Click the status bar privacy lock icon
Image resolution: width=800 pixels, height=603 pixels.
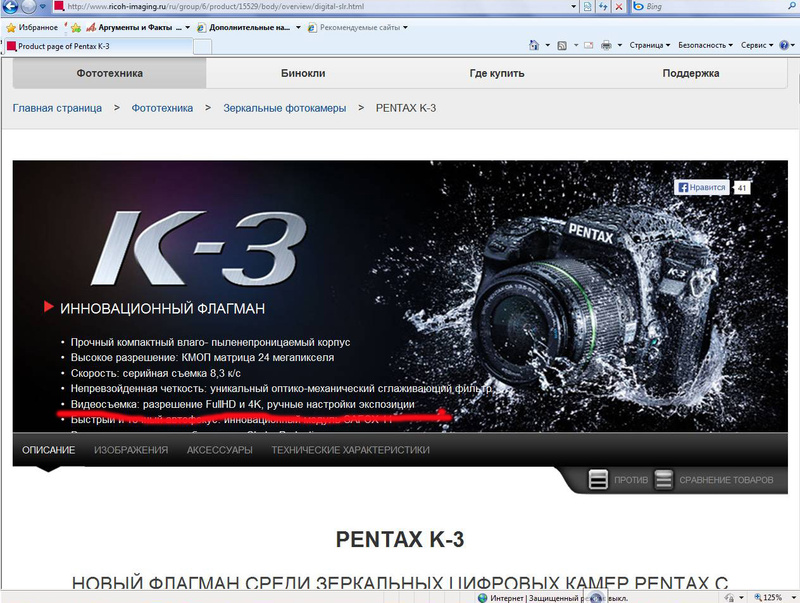[x=729, y=597]
